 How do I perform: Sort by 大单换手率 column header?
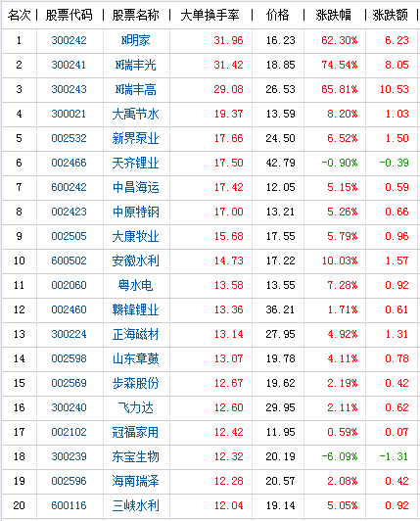210,15
